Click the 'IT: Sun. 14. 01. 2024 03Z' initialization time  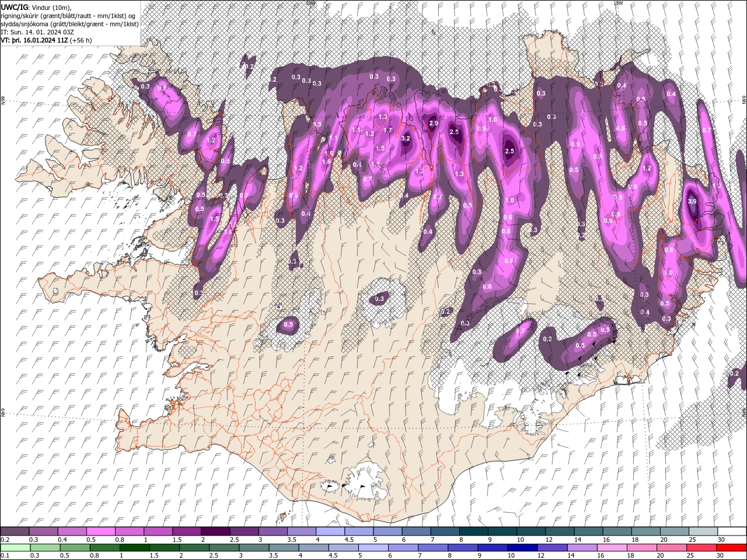[x=37, y=32]
